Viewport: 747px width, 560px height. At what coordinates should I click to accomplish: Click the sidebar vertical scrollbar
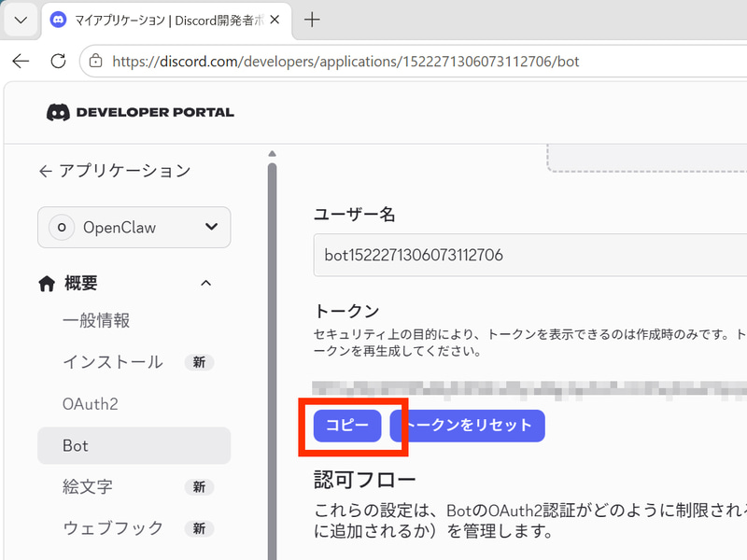[x=272, y=362]
